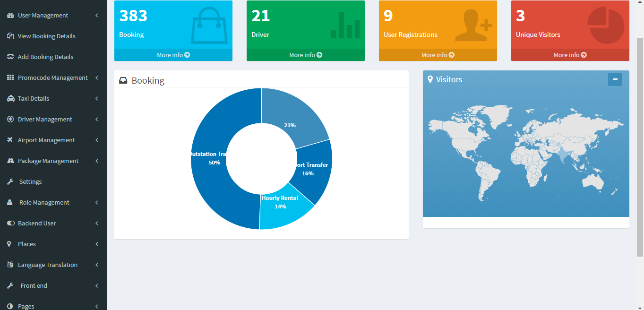This screenshot has height=310, width=644.
Task: Click the wrench icon next to Settings
Action: point(10,181)
